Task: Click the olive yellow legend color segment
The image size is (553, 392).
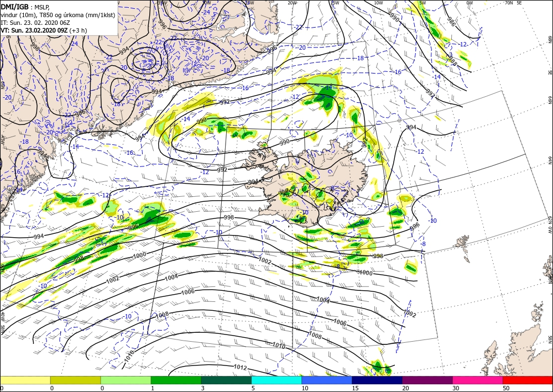Action: [75, 380]
